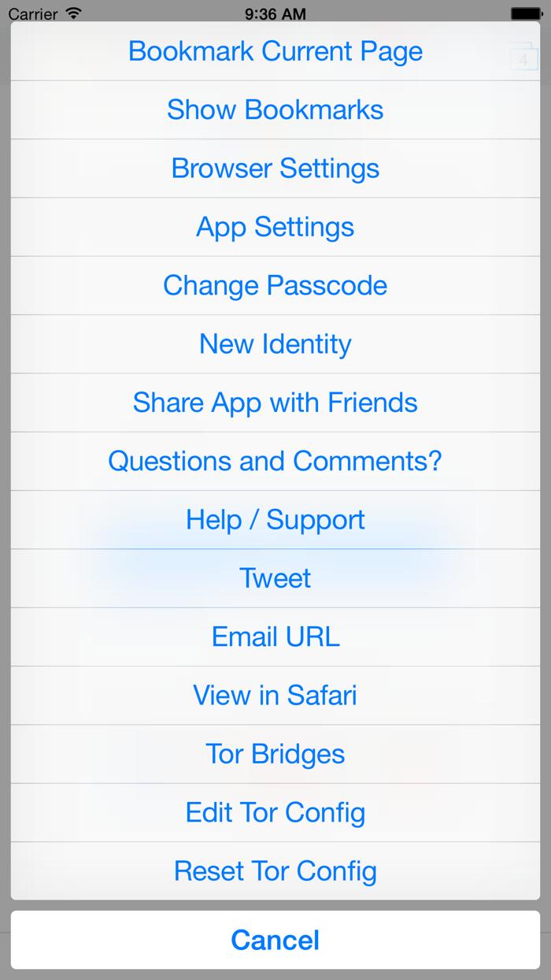Select the Tweet option
This screenshot has width=551, height=980.
click(x=275, y=578)
